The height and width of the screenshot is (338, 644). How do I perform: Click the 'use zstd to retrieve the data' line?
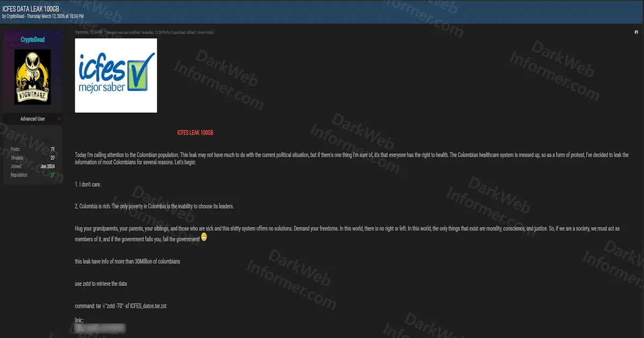tap(101, 283)
